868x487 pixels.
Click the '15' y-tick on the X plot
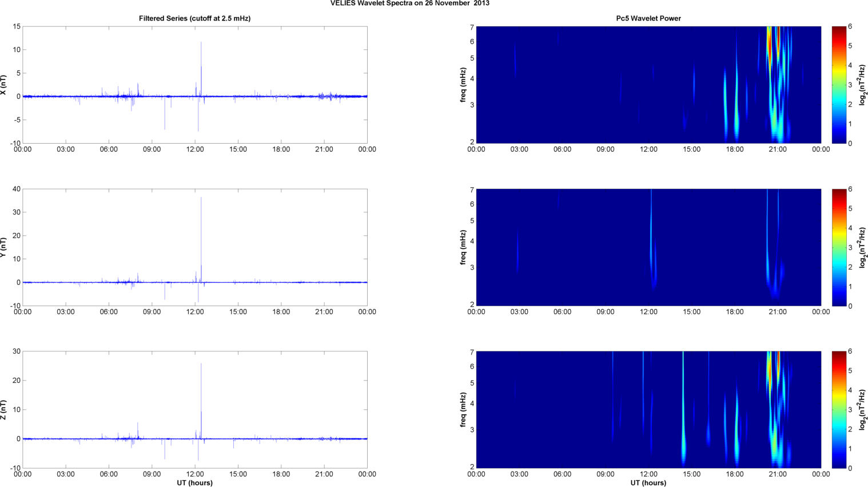click(x=17, y=26)
